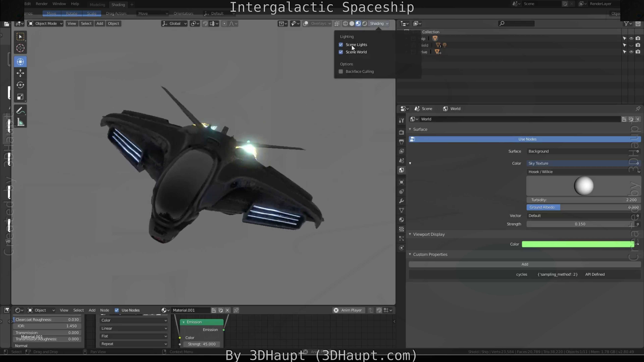
Task: Click the green Viewport Display color swatch
Action: pos(577,244)
